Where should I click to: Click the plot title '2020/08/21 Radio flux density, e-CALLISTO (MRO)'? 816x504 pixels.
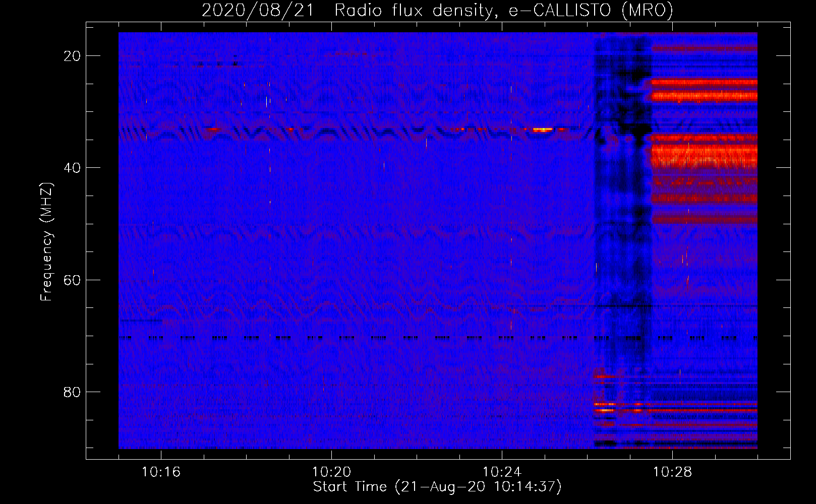(x=437, y=10)
